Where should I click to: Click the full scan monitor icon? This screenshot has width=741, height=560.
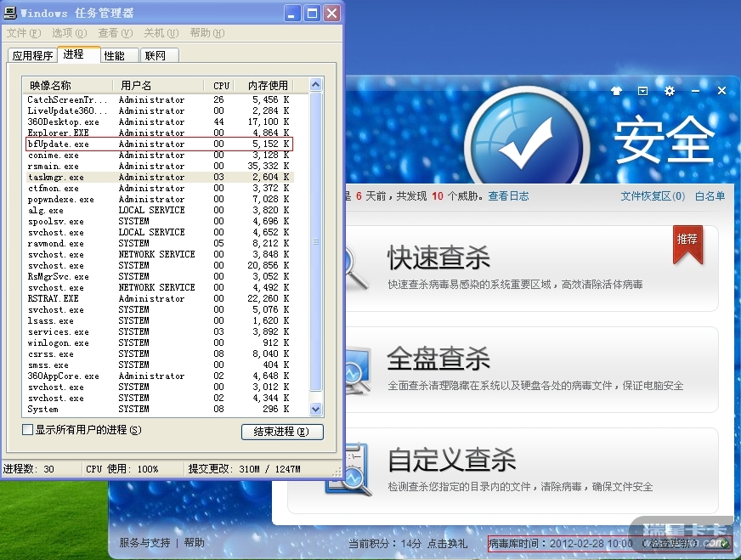357,371
